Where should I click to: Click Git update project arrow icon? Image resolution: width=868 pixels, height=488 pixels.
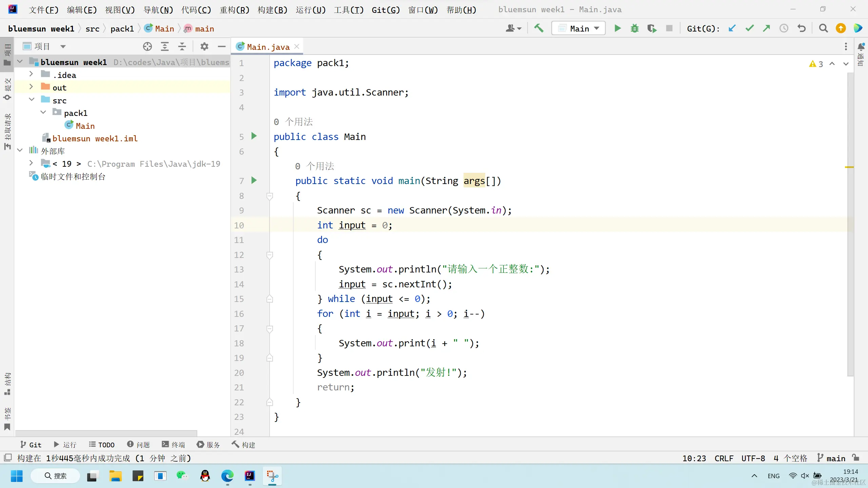click(x=732, y=28)
